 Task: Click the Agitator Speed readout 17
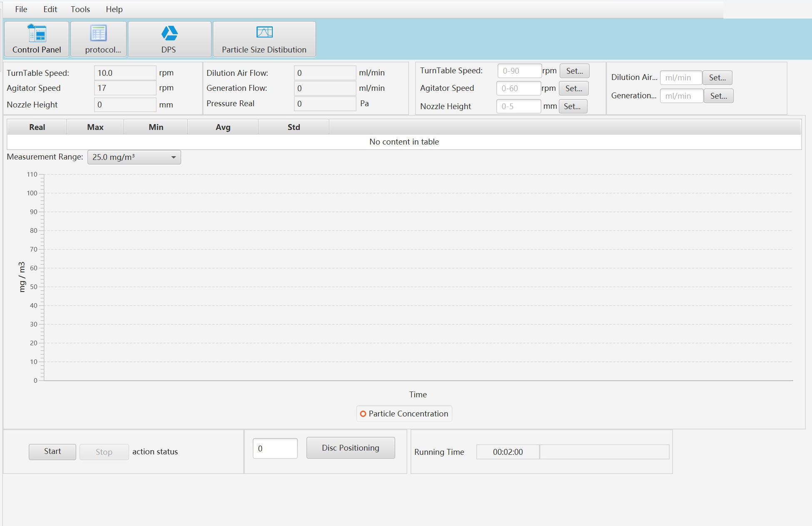125,88
